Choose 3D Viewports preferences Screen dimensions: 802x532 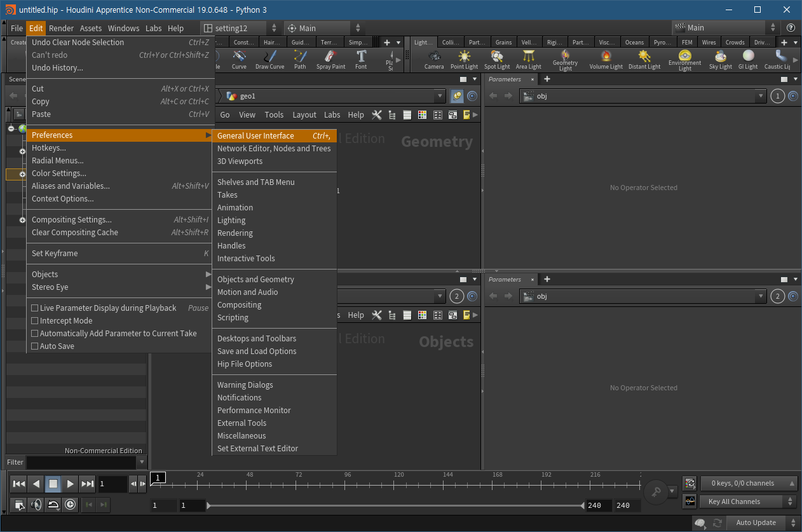[274, 161]
